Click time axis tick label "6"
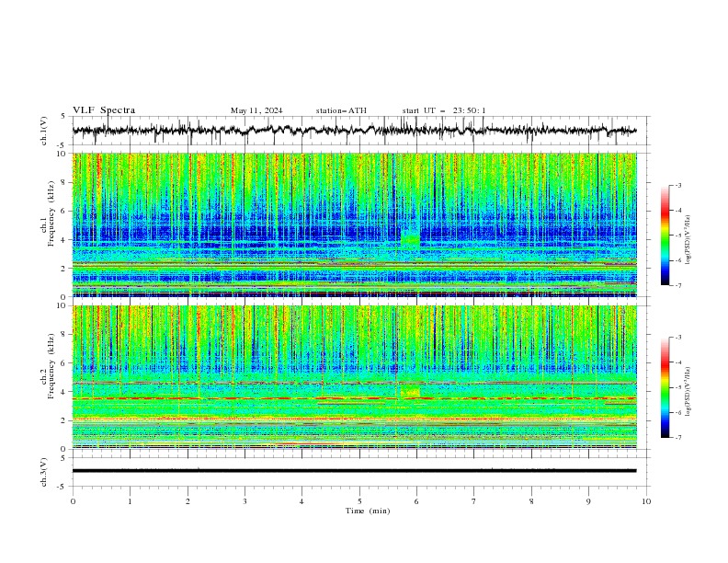 click(417, 501)
